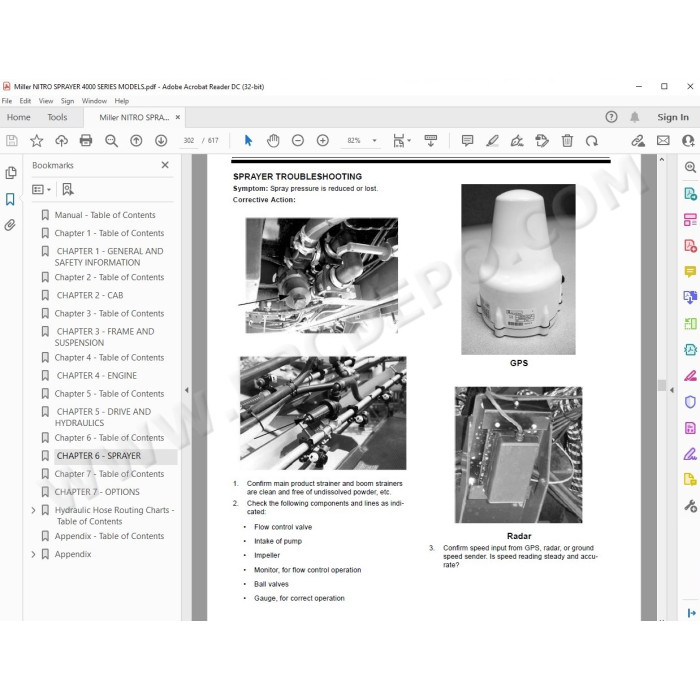Rotate the page with rotate icon
Image resolution: width=700 pixels, height=700 pixels.
[592, 141]
